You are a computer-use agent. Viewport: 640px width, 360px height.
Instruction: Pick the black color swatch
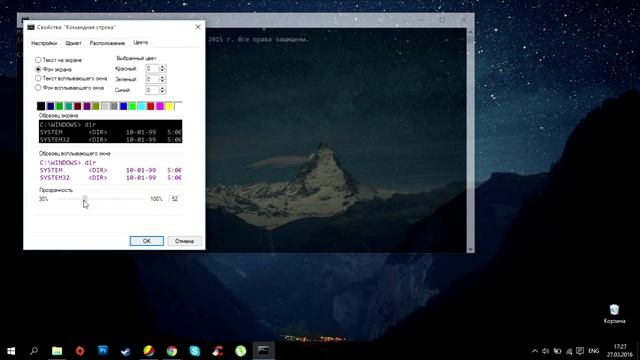click(x=41, y=106)
